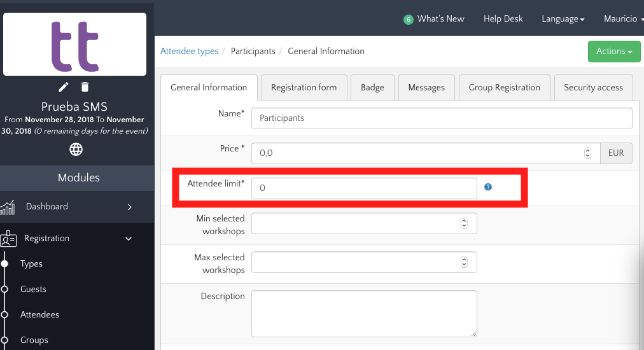Switch to the Badge tab

[372, 88]
